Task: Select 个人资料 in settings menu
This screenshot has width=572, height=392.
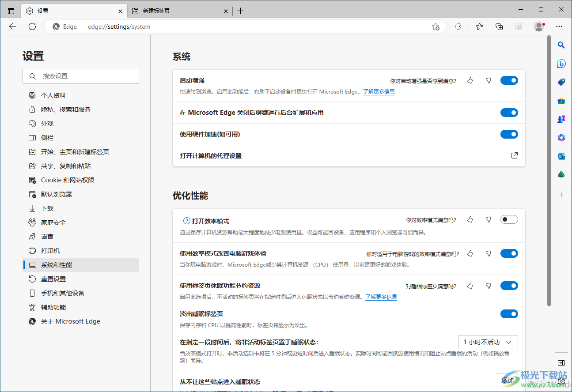Action: point(81,95)
